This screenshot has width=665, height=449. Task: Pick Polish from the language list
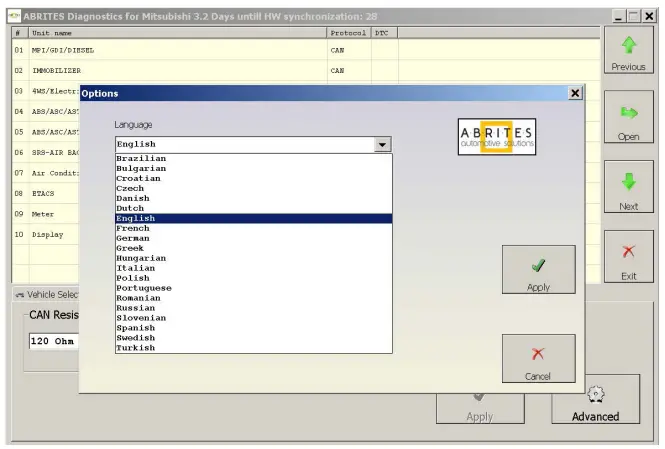(254, 278)
